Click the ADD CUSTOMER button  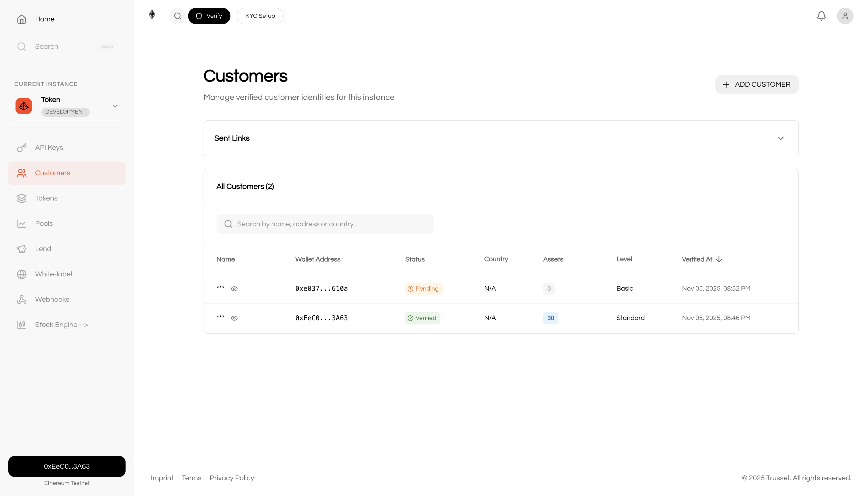(x=756, y=84)
